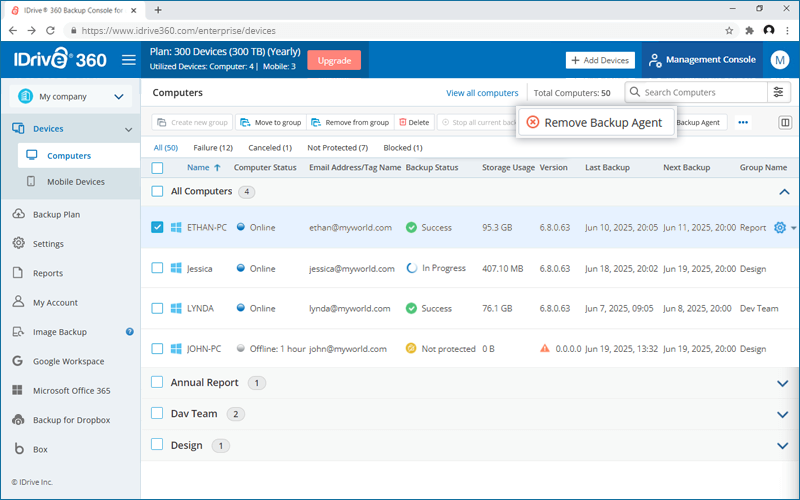This screenshot has height=500, width=800.
Task: Check the Dav Team group checkbox
Action: point(157,413)
